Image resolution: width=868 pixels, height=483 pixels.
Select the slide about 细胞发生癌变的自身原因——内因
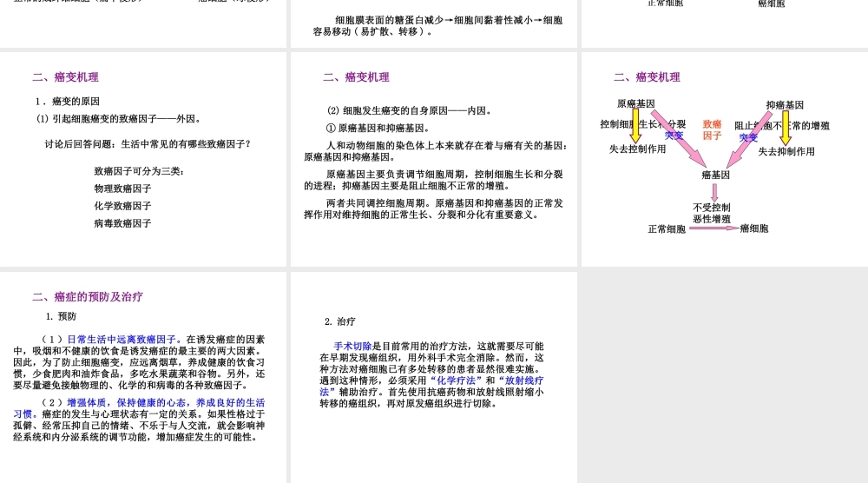pos(434,160)
